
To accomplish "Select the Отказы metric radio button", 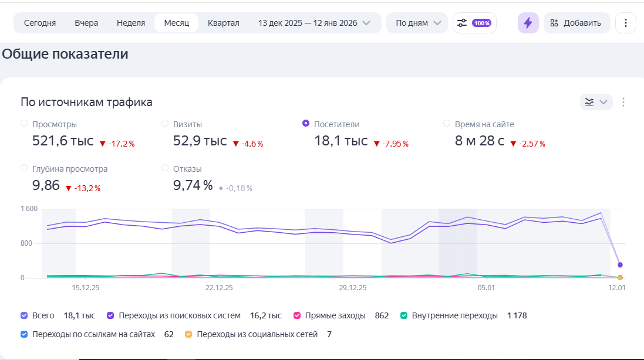I will point(165,168).
